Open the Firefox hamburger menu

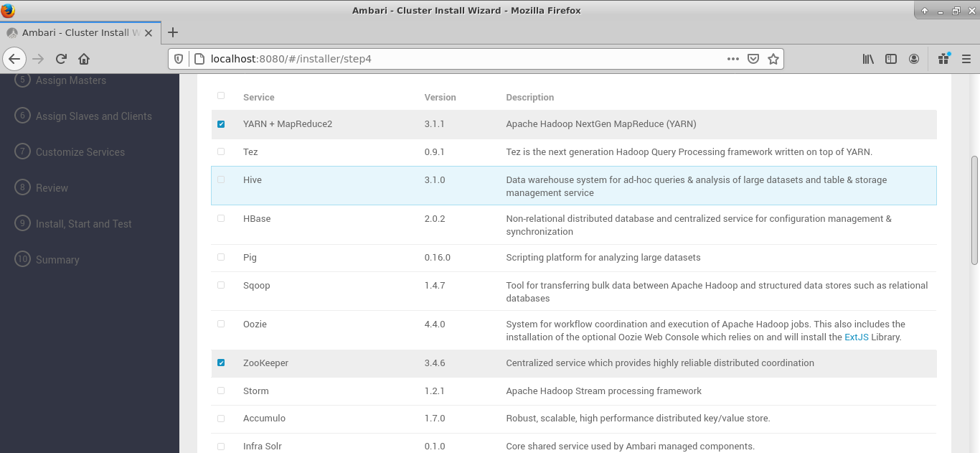966,59
